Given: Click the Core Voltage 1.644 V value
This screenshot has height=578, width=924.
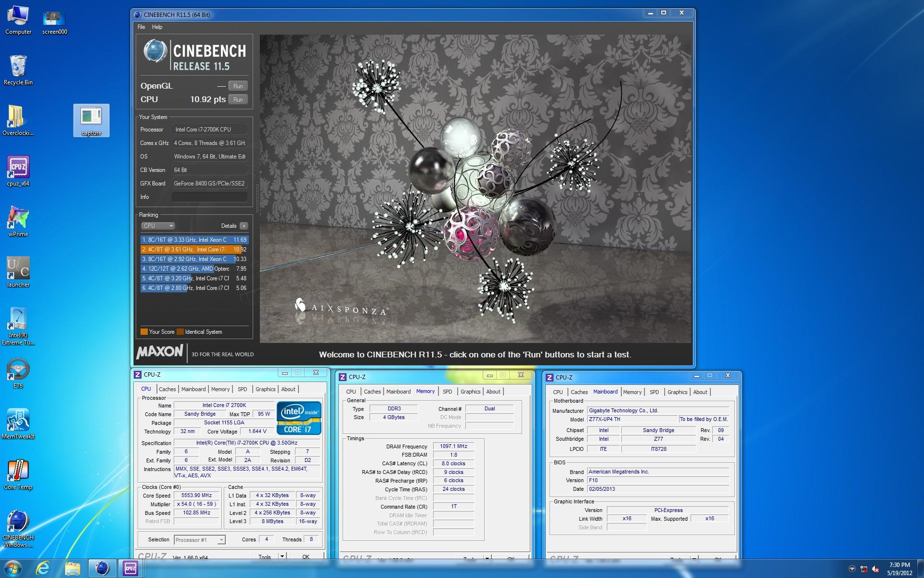Looking at the screenshot, I should [257, 432].
